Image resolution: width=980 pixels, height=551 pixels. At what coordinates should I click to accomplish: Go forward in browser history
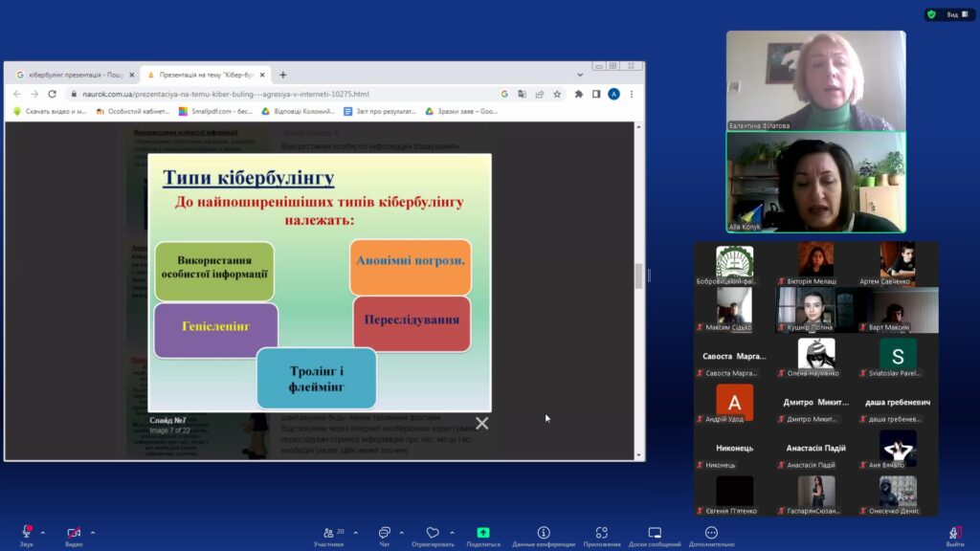[x=34, y=94]
